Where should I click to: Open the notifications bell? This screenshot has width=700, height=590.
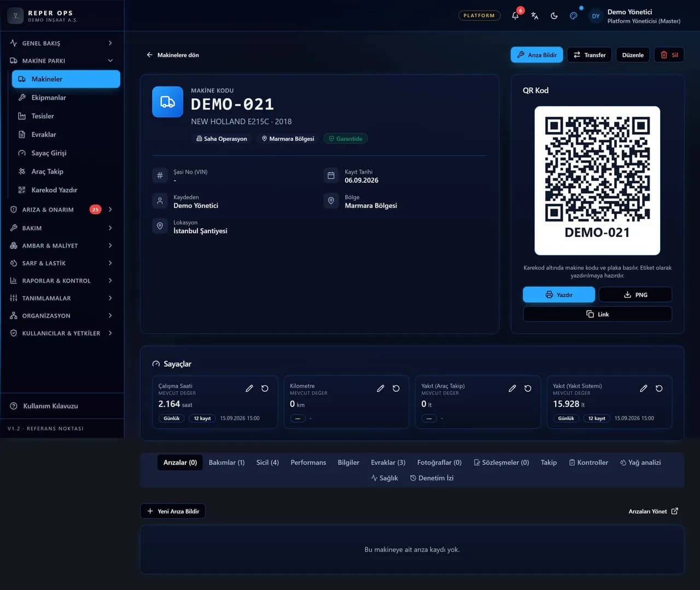pyautogui.click(x=515, y=16)
